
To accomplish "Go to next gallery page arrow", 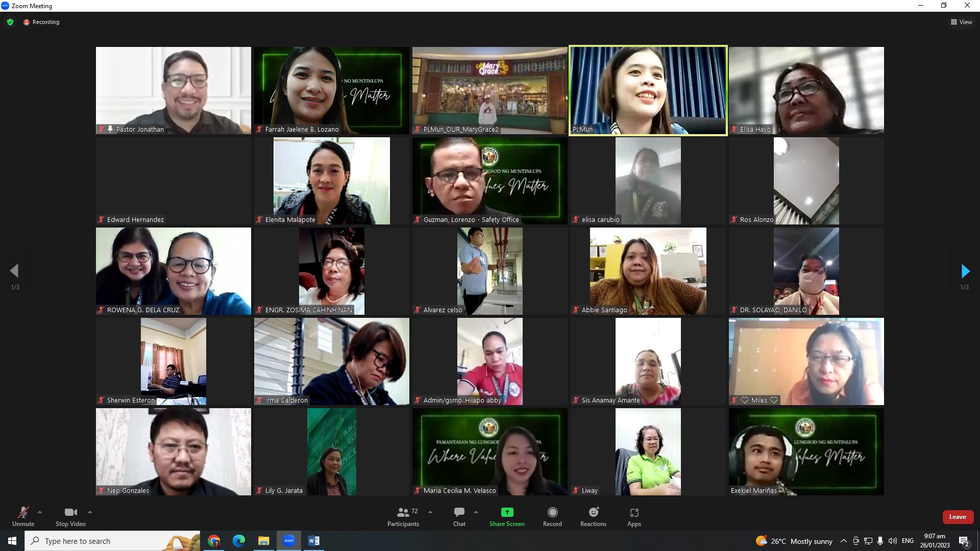I will pyautogui.click(x=965, y=271).
